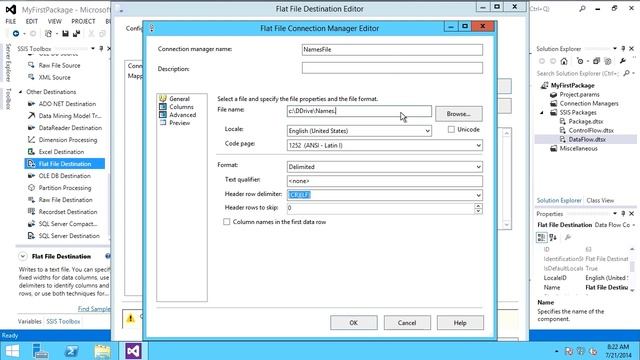Collapse the Other Destinations toolbox group
The image size is (640, 360).
[x=20, y=92]
